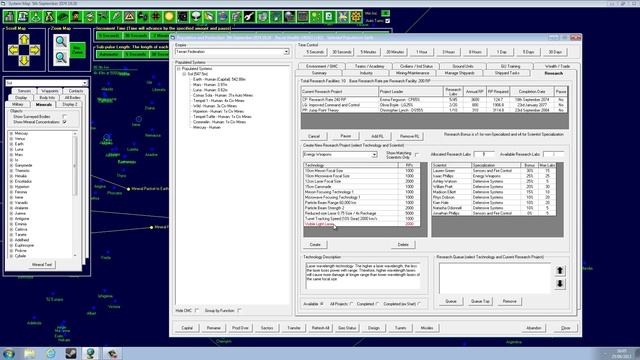The height and width of the screenshot is (360, 640).
Task: Expand Mercury in the minerals list
Action: pos(11,133)
